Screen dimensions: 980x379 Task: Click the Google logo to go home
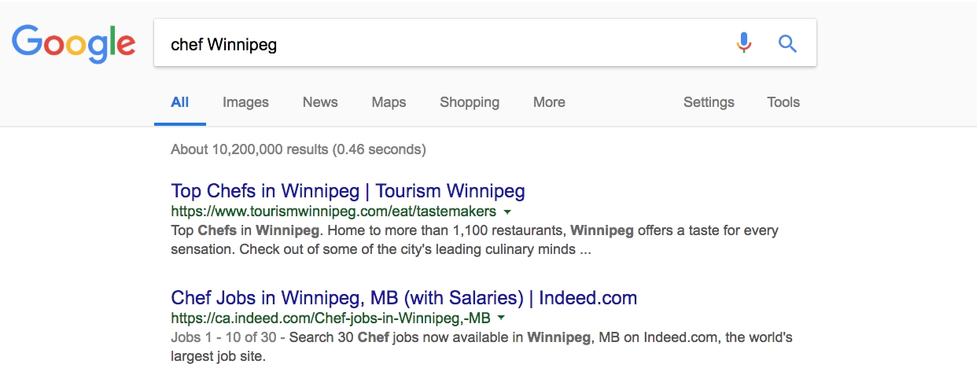coord(73,43)
